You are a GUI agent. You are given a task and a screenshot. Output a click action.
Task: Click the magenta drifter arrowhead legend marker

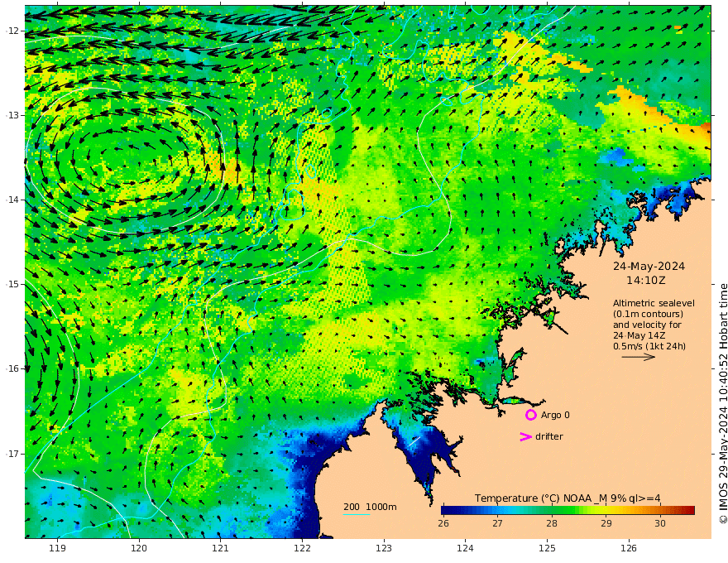tap(525, 436)
